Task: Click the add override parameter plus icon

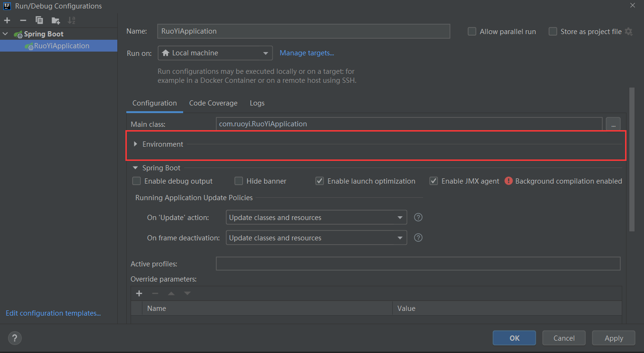Action: tap(139, 293)
